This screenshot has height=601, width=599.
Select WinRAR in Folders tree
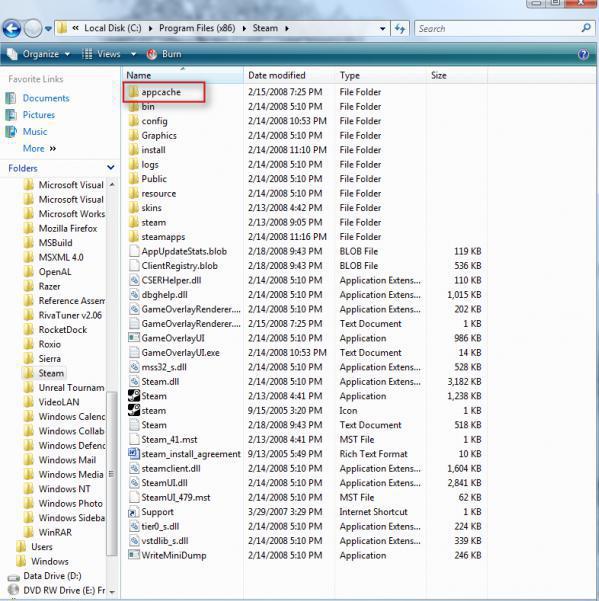(55, 532)
